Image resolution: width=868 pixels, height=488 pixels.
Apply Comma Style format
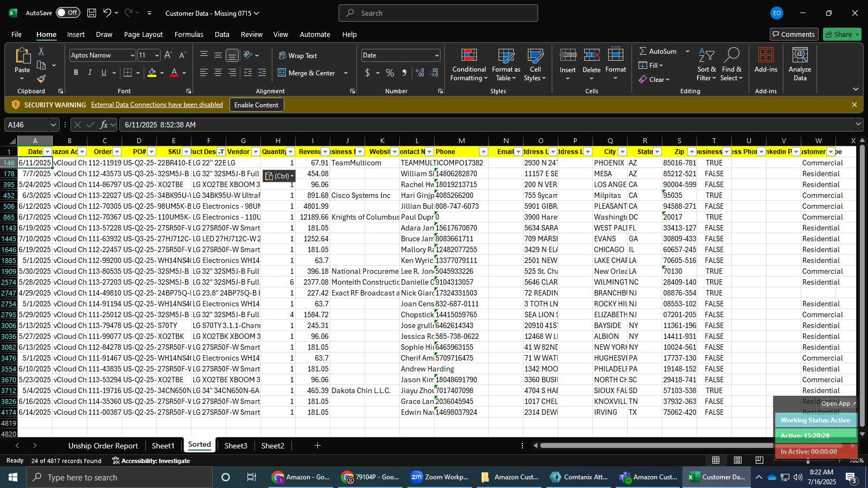[x=404, y=73]
